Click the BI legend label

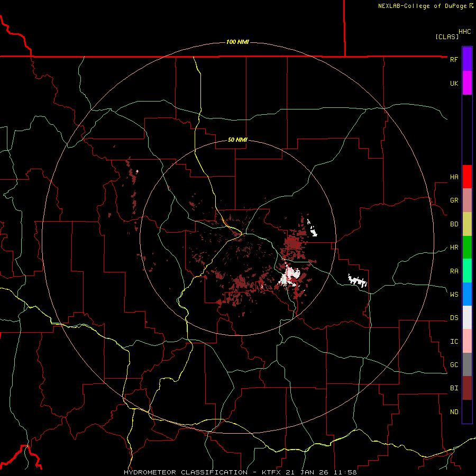(454, 388)
